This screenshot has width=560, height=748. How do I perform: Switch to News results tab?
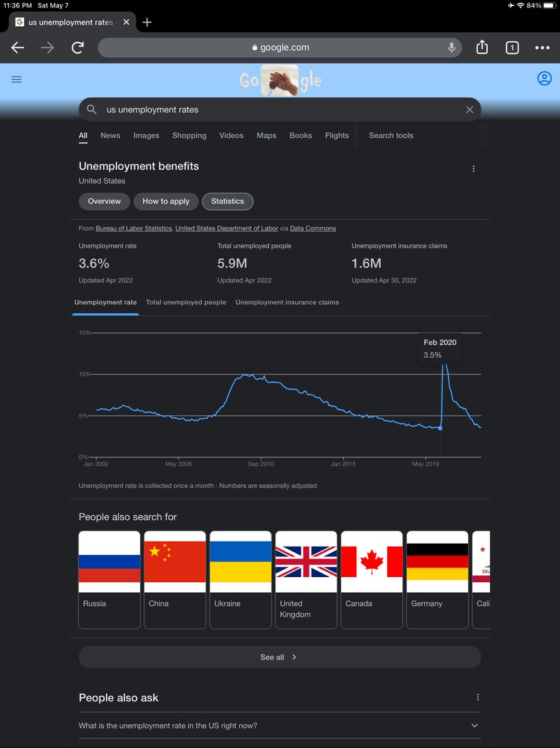(x=110, y=135)
